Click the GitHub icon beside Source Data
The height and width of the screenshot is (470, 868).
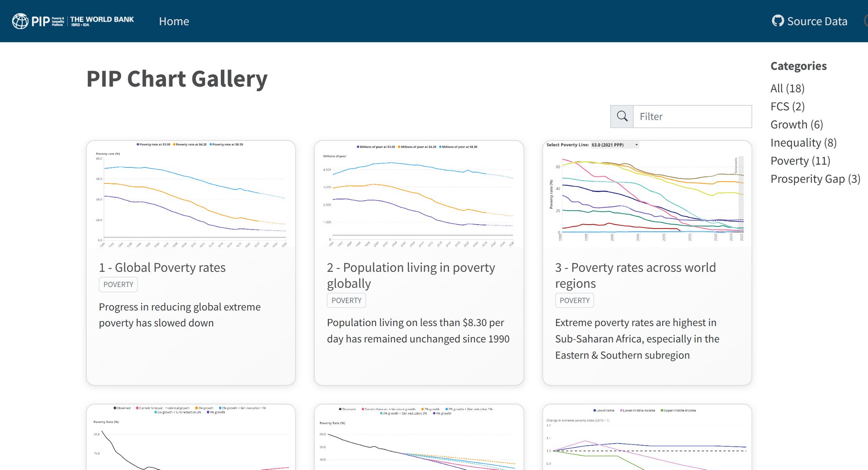pos(778,21)
